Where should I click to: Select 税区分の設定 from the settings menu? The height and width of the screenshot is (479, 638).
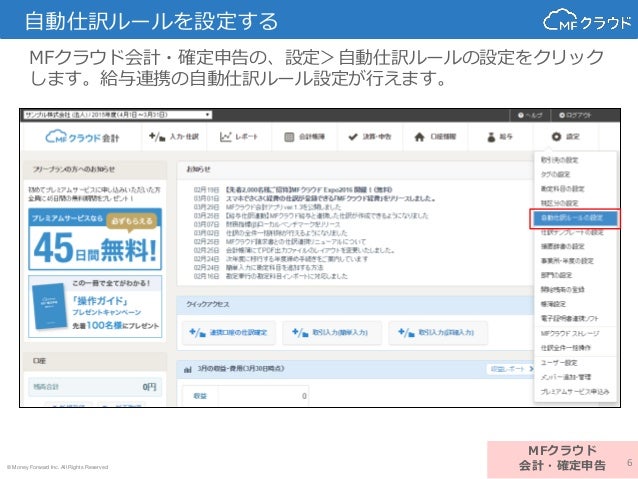(559, 203)
